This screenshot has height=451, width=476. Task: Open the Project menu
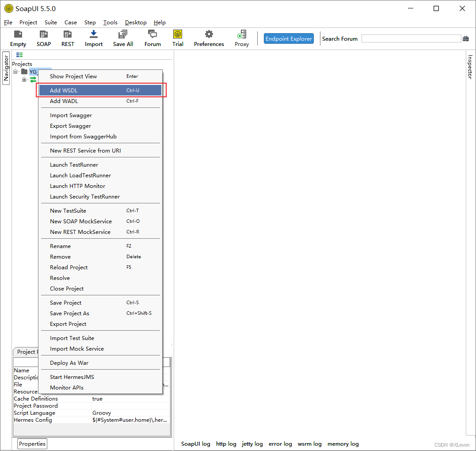pyautogui.click(x=28, y=23)
